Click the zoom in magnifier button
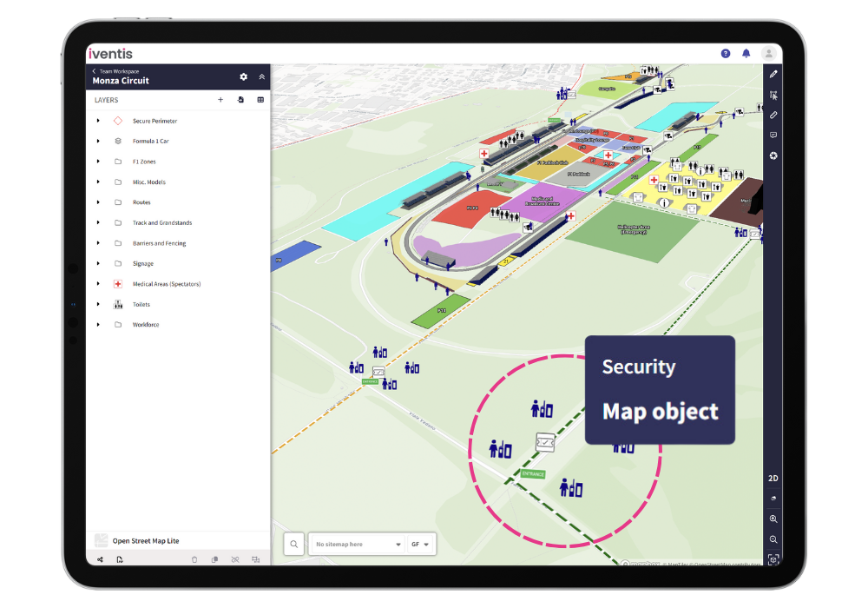This screenshot has height=608, width=868. point(773,519)
